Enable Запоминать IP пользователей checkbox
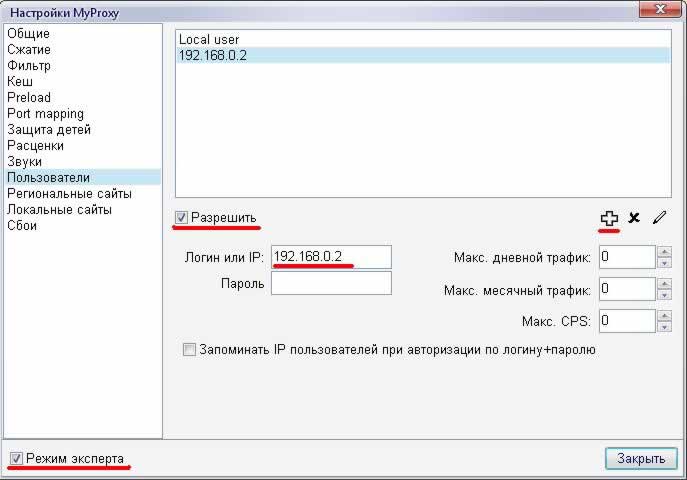 (x=189, y=349)
